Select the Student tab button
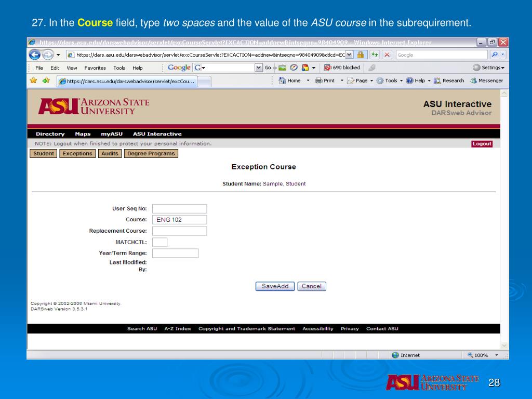The width and height of the screenshot is (532, 399). pyautogui.click(x=44, y=153)
